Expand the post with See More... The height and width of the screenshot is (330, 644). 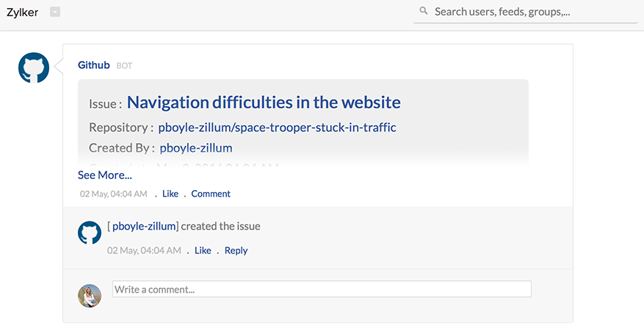[105, 175]
